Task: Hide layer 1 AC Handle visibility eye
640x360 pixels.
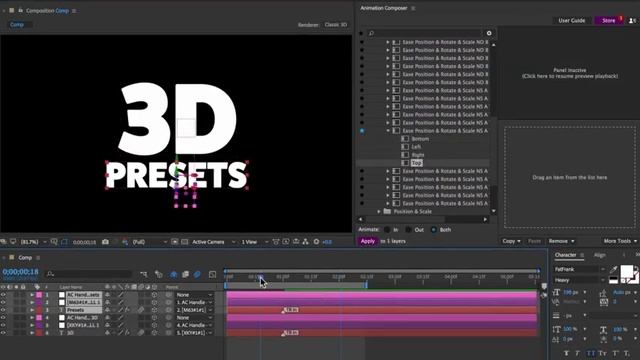Action: [3, 295]
